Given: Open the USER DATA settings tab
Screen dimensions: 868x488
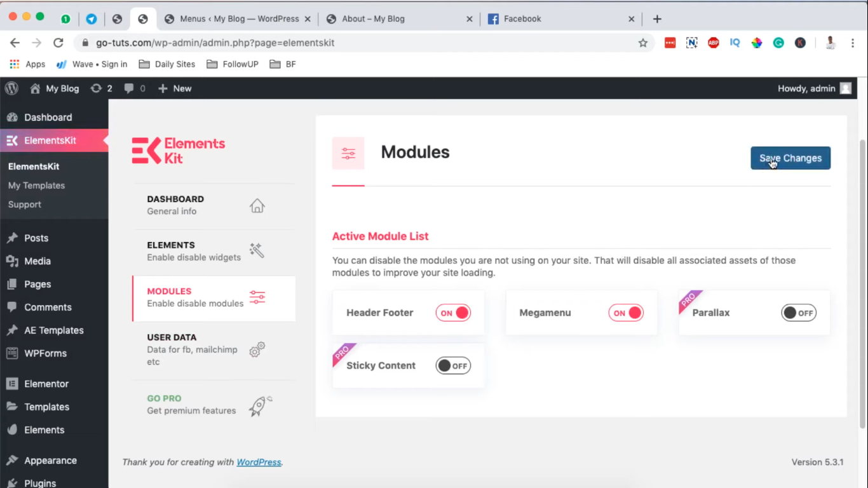Looking at the screenshot, I should [x=214, y=350].
